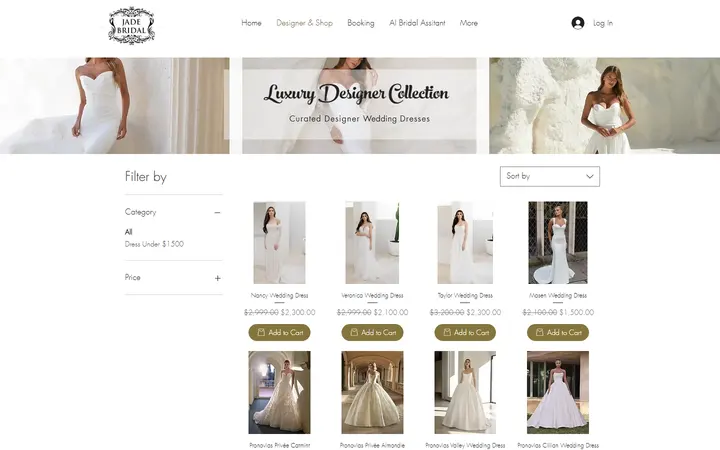Image resolution: width=720 pixels, height=450 pixels.
Task: Open Pronovias Cillian Wedding Dress photo
Action: pyautogui.click(x=558, y=393)
